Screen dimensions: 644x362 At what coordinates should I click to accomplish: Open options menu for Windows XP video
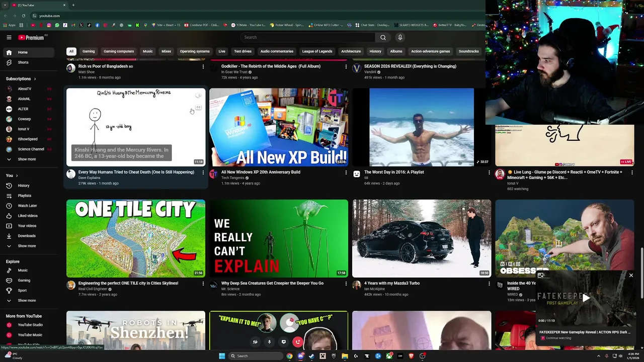click(346, 172)
